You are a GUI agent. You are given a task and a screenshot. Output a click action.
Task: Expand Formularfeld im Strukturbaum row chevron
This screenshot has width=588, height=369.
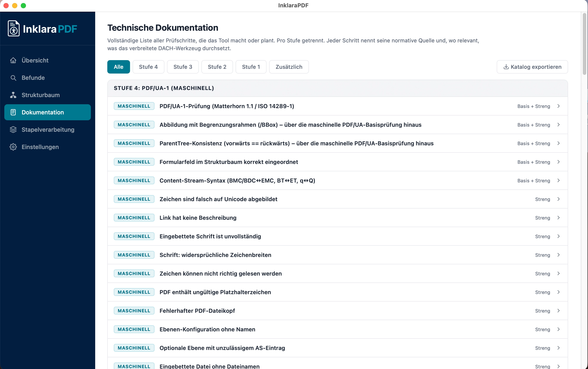558,162
